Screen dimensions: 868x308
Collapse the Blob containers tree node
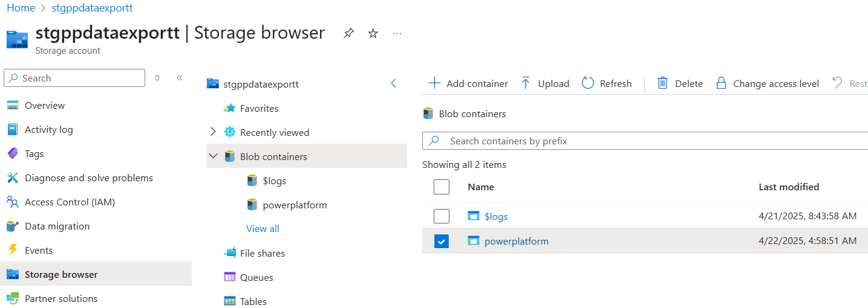pos(213,156)
